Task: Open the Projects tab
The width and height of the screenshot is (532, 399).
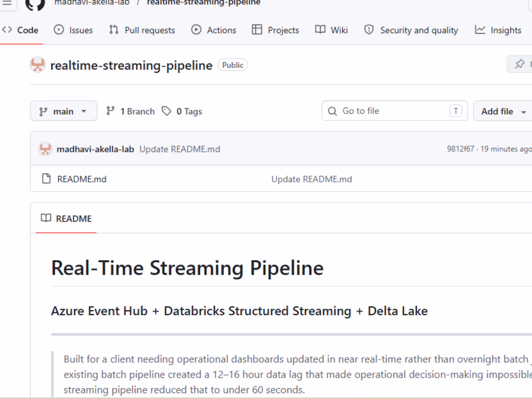Action: pyautogui.click(x=276, y=30)
